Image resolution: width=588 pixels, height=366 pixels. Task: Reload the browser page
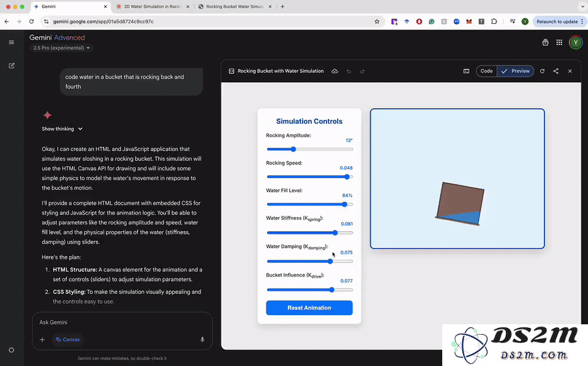[31, 21]
